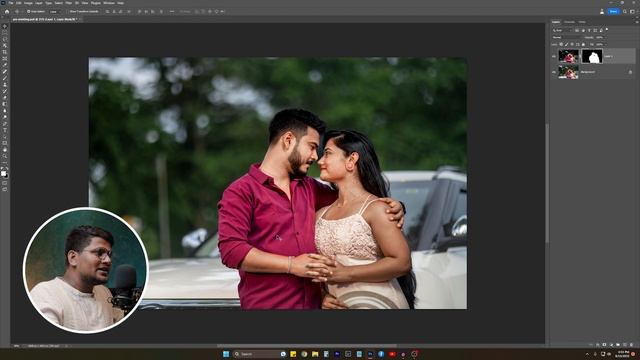The width and height of the screenshot is (640, 360).
Task: Open the workspace switcher dropdown icon
Action: (x=632, y=11)
